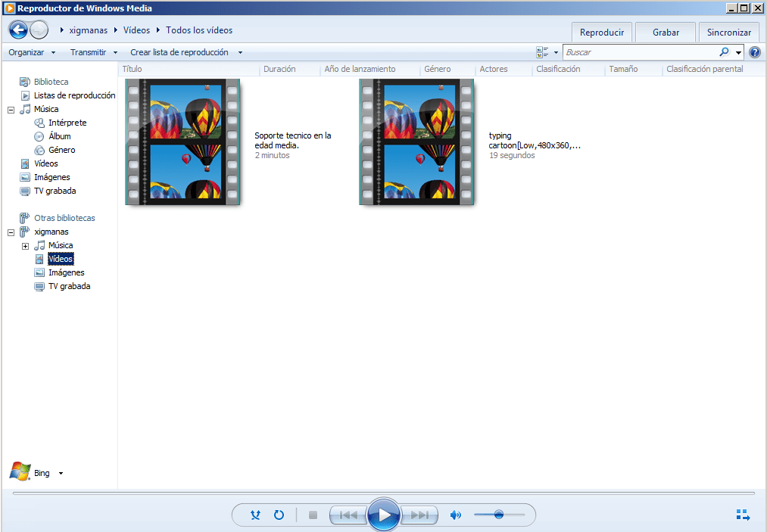The width and height of the screenshot is (767, 532).
Task: Switch to the Sincronizar tab
Action: (729, 33)
